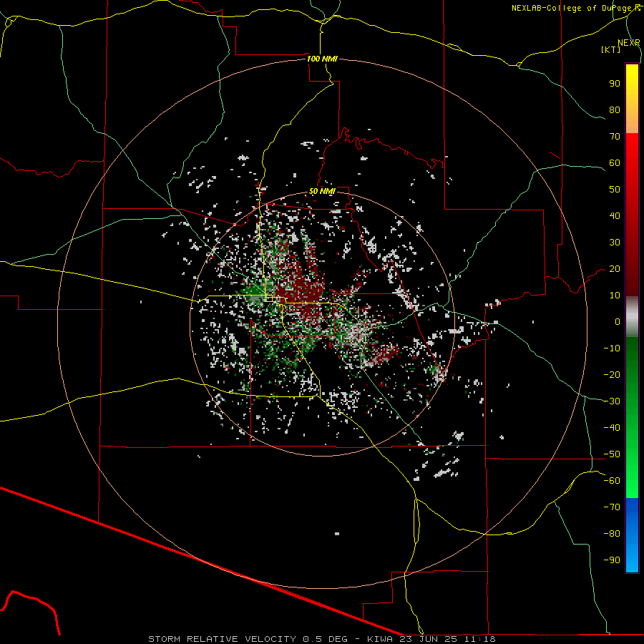Viewport: 644px width, 644px height.
Task: Click the NEXLAB-College of DuPage credit text
Action: click(x=576, y=8)
